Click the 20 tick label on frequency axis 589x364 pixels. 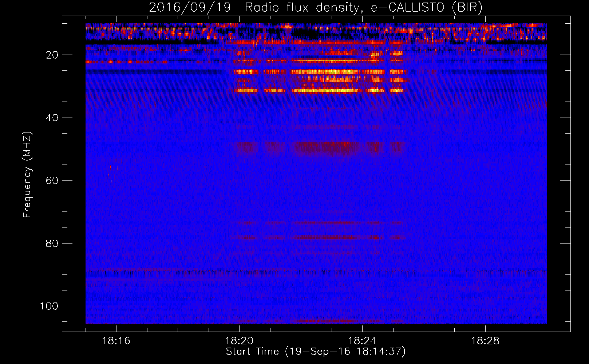tap(52, 55)
